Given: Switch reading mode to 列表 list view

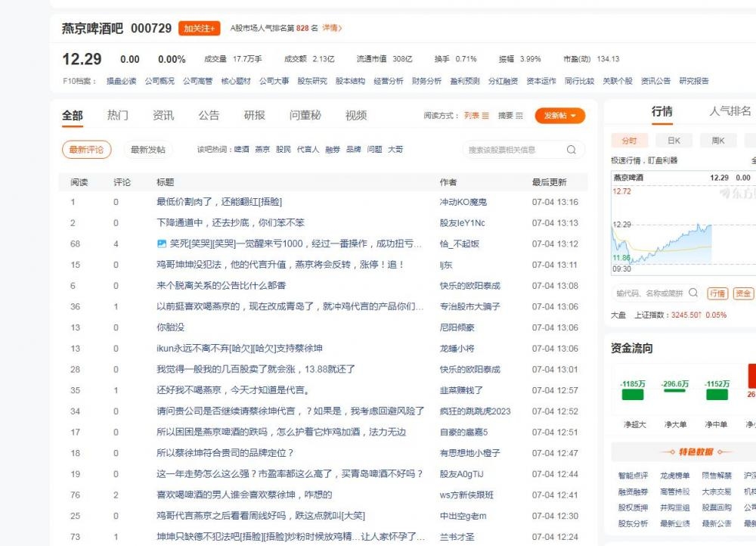Looking at the screenshot, I should click(x=476, y=115).
